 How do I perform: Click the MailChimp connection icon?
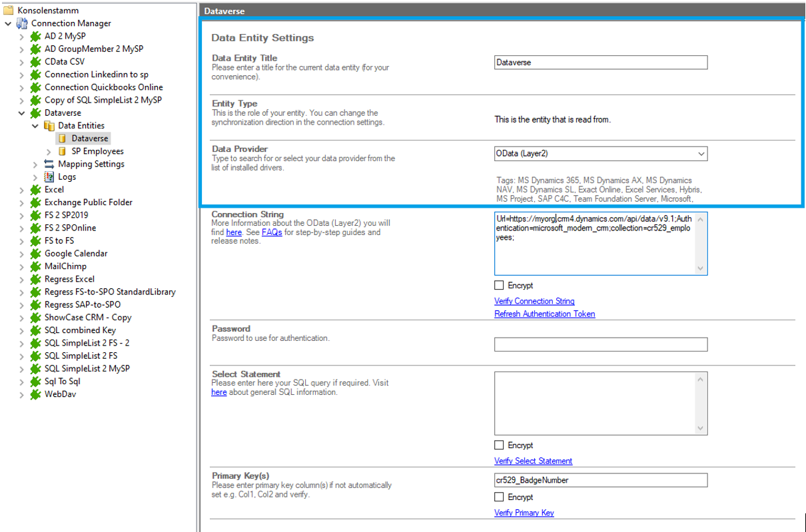(36, 266)
